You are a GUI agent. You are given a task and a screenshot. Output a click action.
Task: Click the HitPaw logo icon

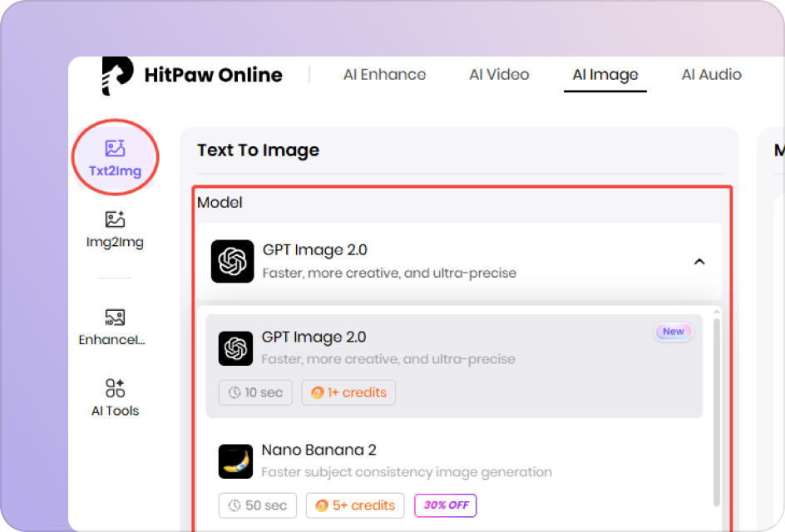117,76
